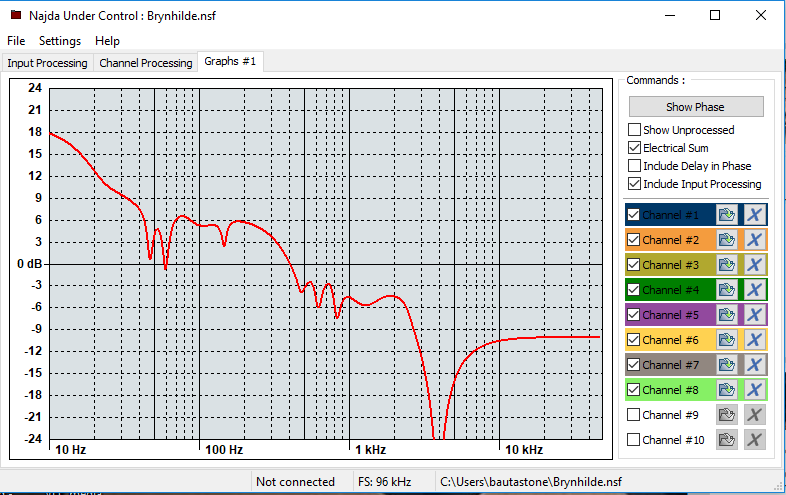Image resolution: width=786 pixels, height=495 pixels.
Task: Switch to the Input Processing tab
Action: coord(47,63)
